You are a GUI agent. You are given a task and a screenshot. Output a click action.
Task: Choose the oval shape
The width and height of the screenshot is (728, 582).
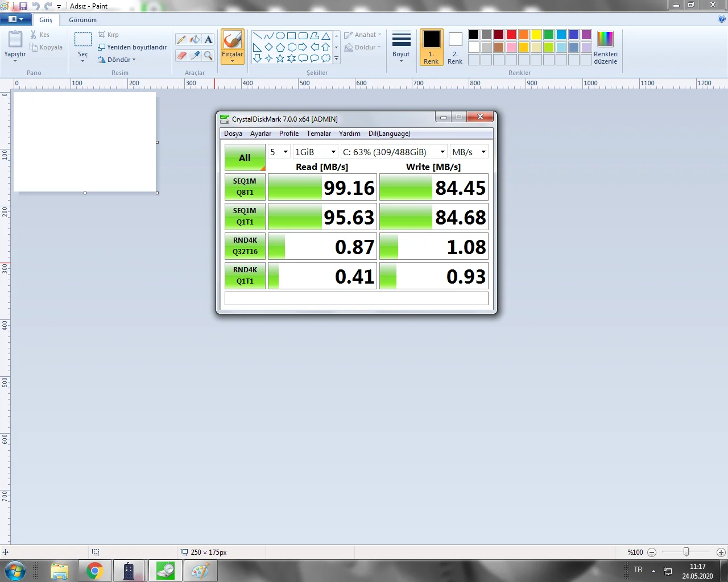pyautogui.click(x=280, y=36)
